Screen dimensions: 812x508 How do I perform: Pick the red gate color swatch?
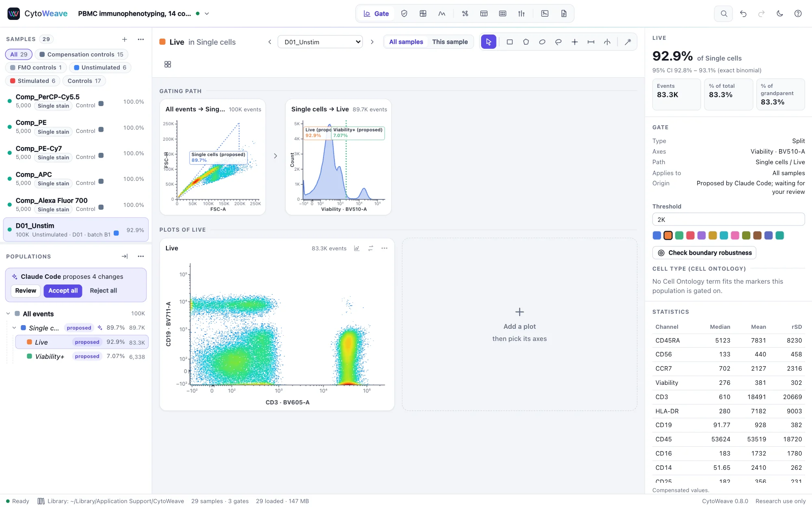point(690,235)
